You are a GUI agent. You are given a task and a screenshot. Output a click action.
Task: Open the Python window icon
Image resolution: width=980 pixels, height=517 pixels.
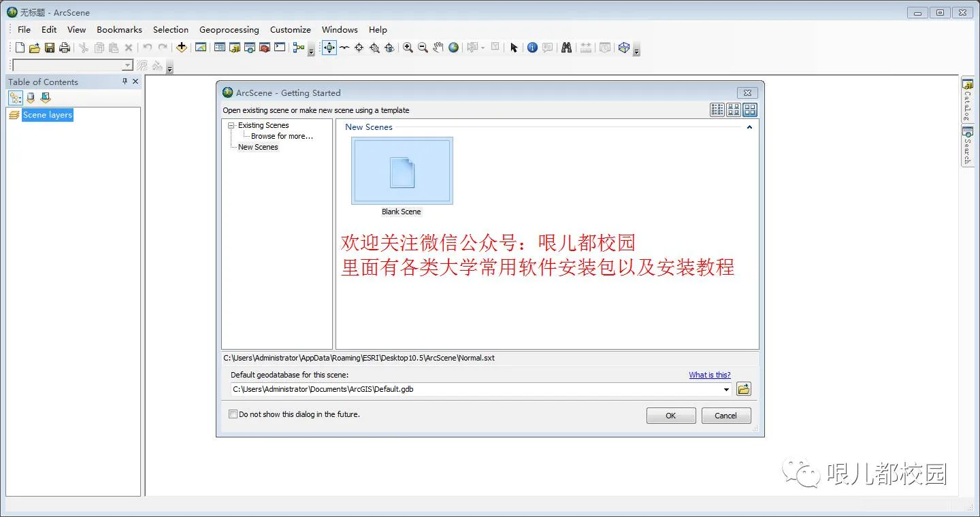[280, 48]
